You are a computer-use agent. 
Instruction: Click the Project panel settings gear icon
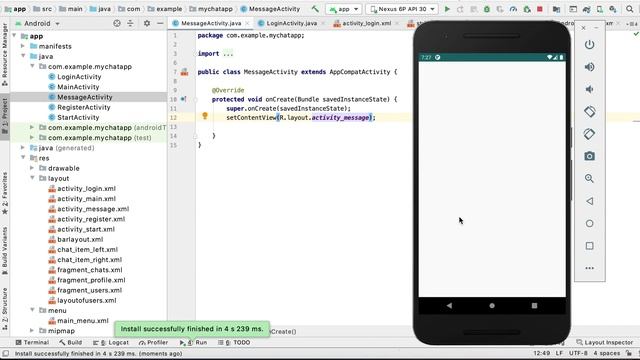pyautogui.click(x=147, y=23)
